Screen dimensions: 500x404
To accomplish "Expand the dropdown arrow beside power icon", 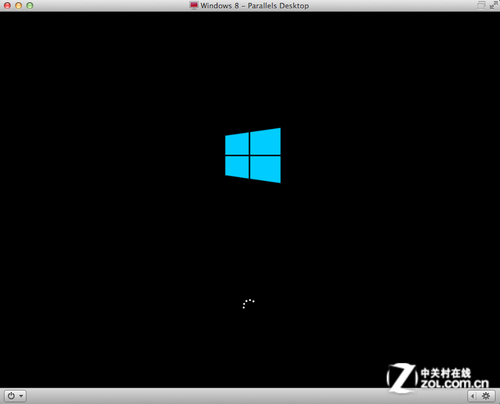I will click(21, 396).
